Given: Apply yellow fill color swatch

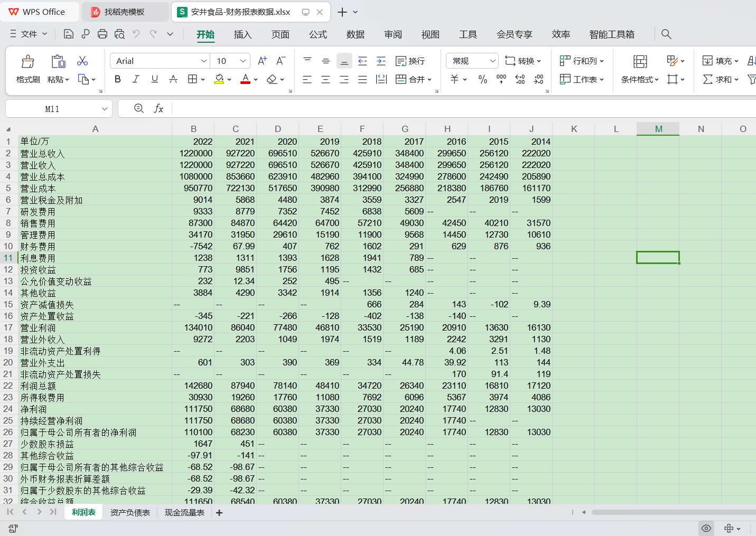Looking at the screenshot, I should [x=219, y=79].
